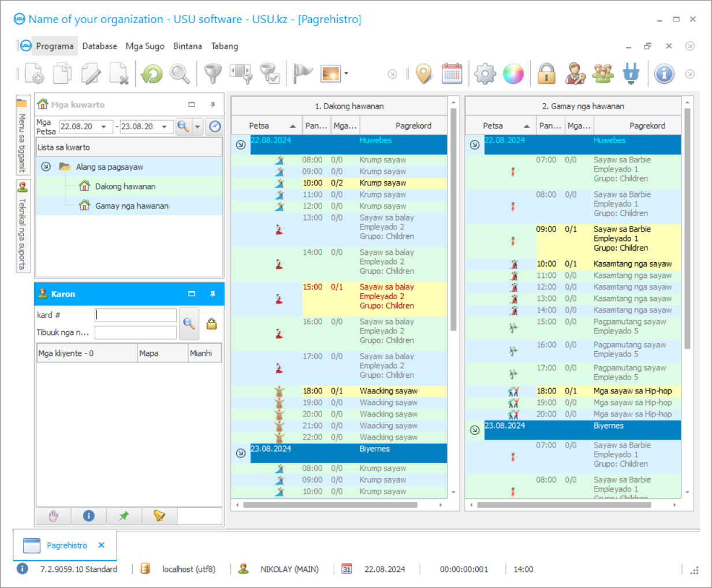This screenshot has height=588, width=712.
Task: Open the rainbow color wheel theme picker
Action: (x=513, y=74)
